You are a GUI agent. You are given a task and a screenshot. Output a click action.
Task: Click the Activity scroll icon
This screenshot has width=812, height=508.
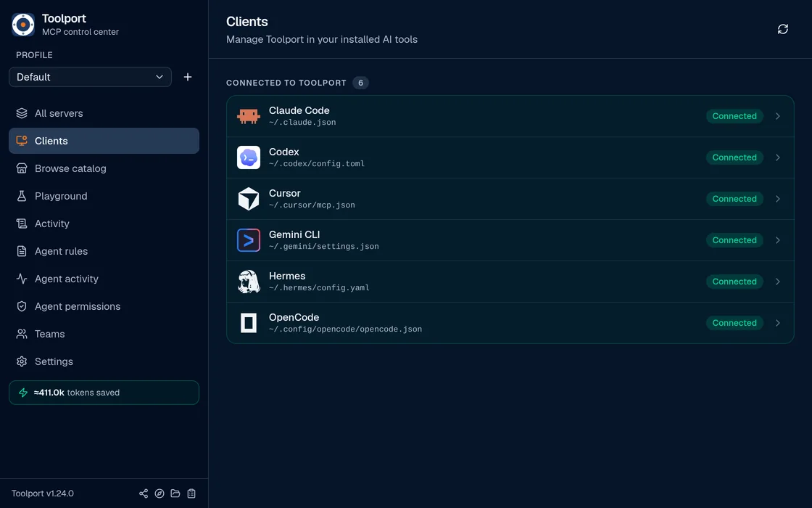(22, 224)
